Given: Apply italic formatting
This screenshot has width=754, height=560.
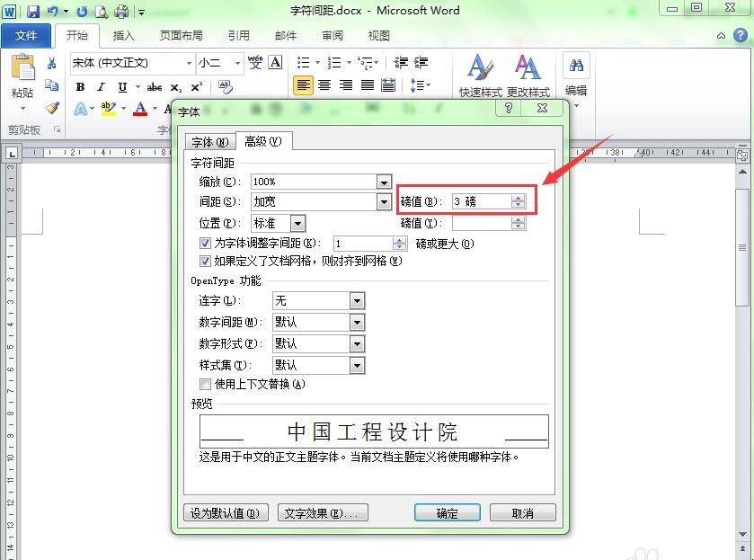Looking at the screenshot, I should 99,87.
